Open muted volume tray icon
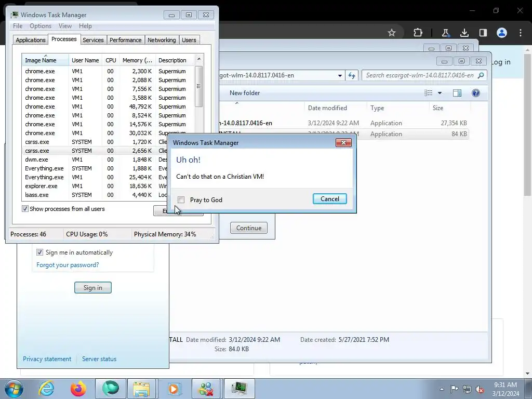Screen dimensions: 532x399 point(480,389)
